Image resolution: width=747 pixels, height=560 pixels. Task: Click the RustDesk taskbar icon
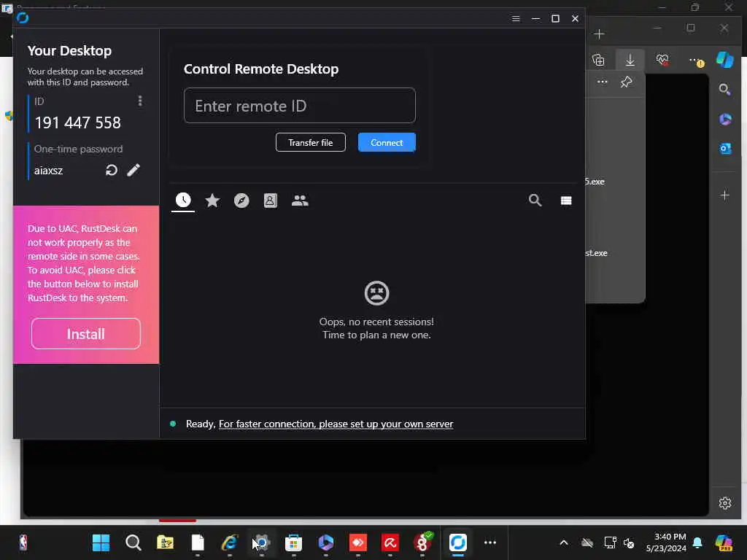[x=458, y=542]
